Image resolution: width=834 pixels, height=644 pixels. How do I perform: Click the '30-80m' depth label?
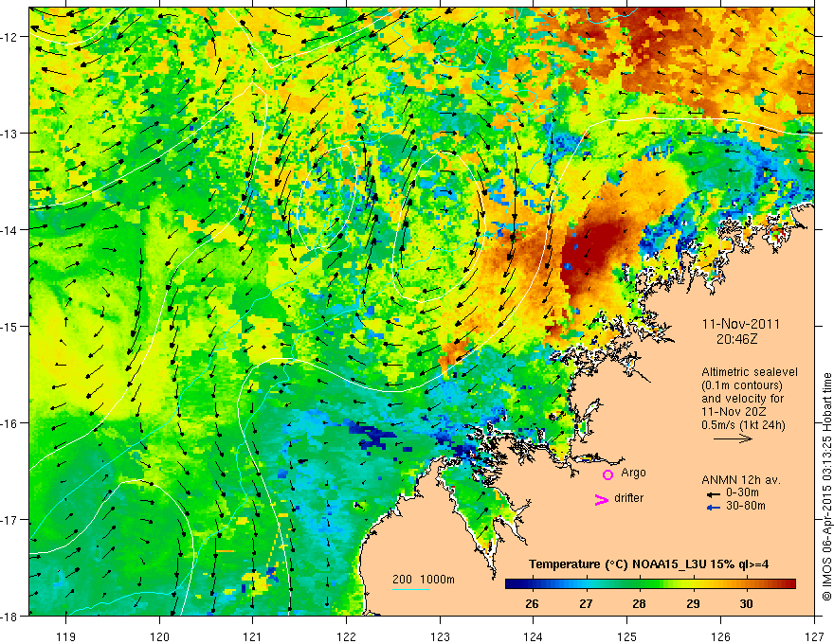tap(746, 506)
